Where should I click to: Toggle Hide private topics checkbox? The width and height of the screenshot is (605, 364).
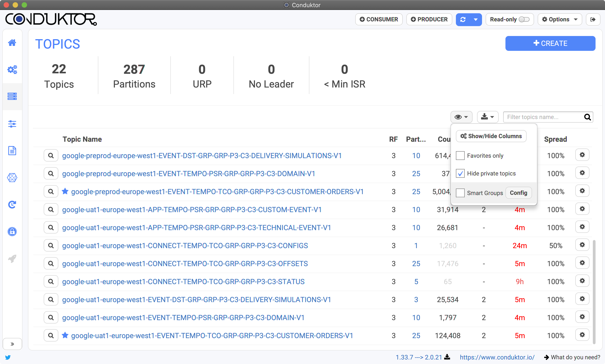coord(460,174)
